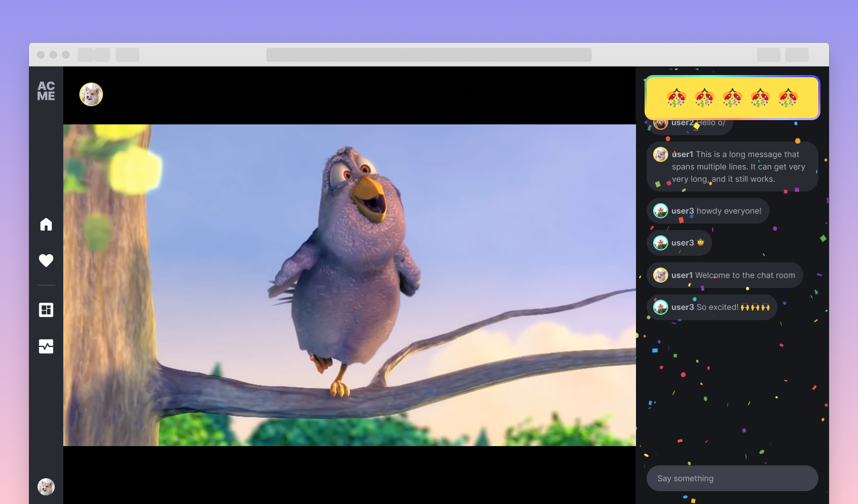Screen dimensions: 858x504
Task: Click the Big Buck Bunny video player
Action: coord(350,285)
